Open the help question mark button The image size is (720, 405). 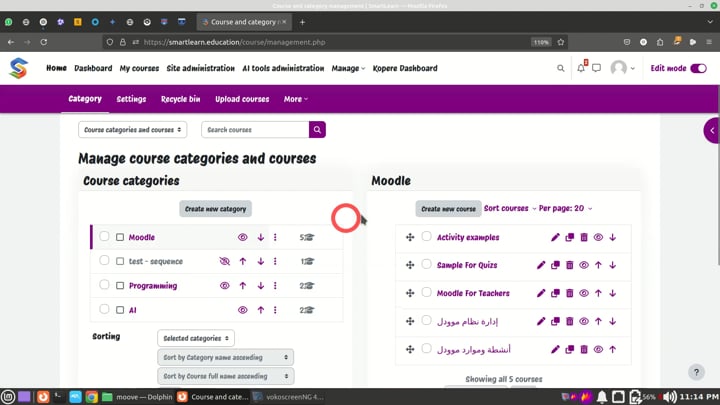696,372
